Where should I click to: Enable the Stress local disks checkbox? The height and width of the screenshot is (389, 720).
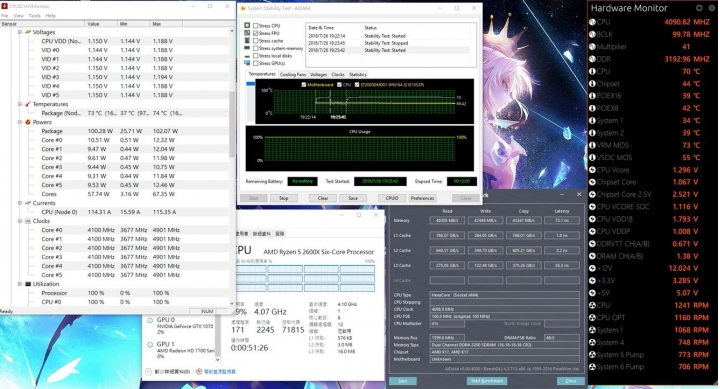pos(256,56)
